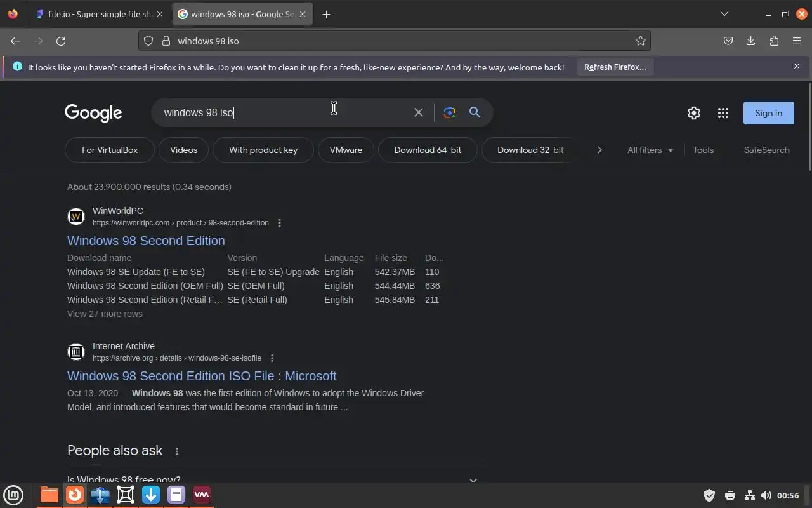This screenshot has width=812, height=508.
Task: Open the VM taskbar application
Action: [x=202, y=495]
